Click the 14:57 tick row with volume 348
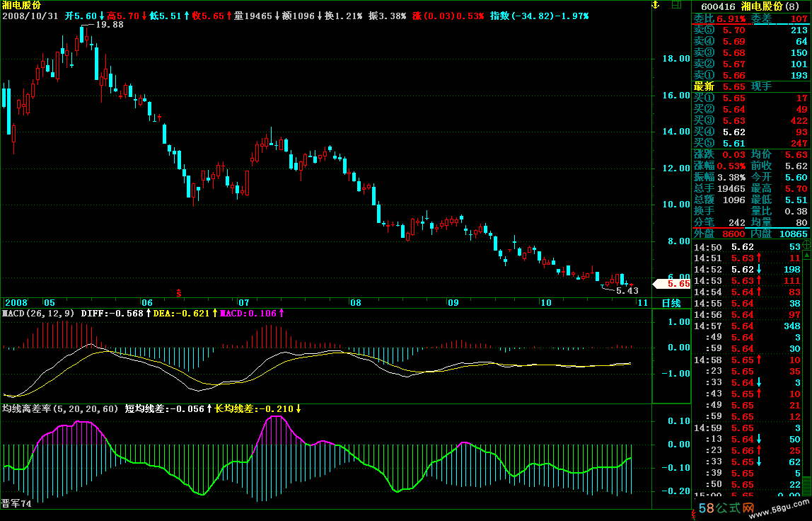812x521 pixels. [x=747, y=326]
